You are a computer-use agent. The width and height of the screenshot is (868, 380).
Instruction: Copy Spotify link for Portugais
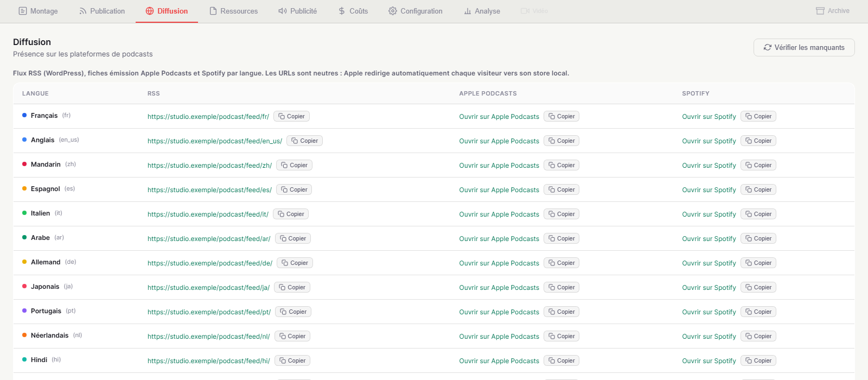pos(758,312)
